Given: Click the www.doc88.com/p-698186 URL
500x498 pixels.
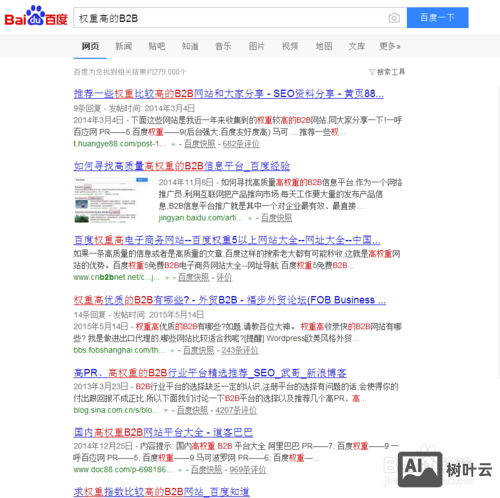Looking at the screenshot, I should [123, 470].
